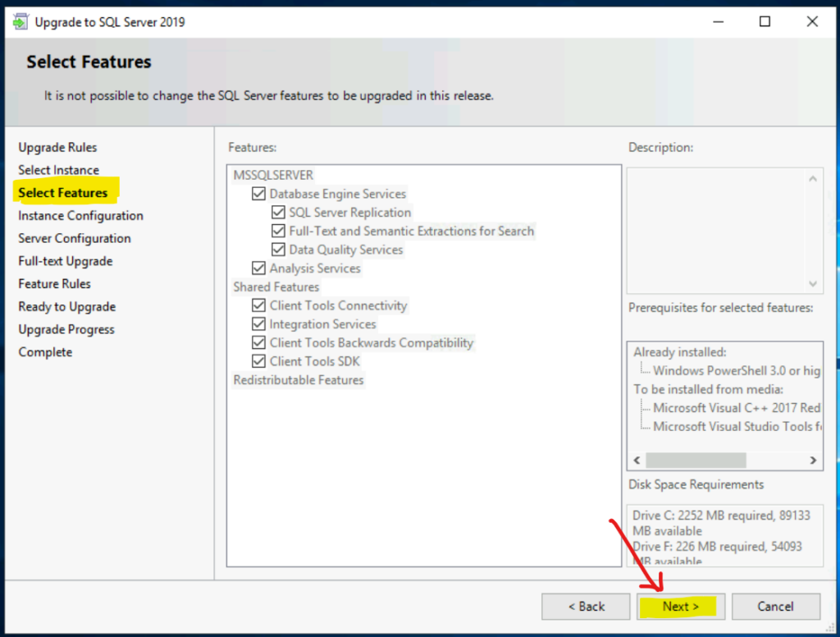Image resolution: width=840 pixels, height=637 pixels.
Task: Click Microsoft Visual C++ 2017 prerequisite entry
Action: point(736,408)
